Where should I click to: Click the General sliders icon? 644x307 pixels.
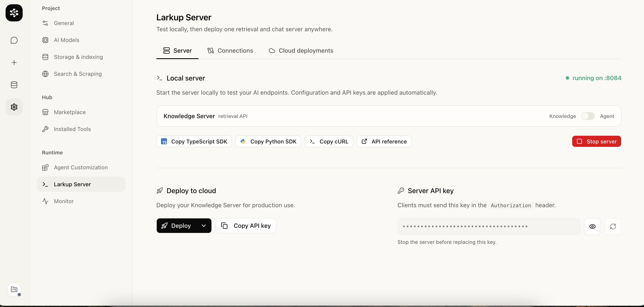[x=45, y=23]
